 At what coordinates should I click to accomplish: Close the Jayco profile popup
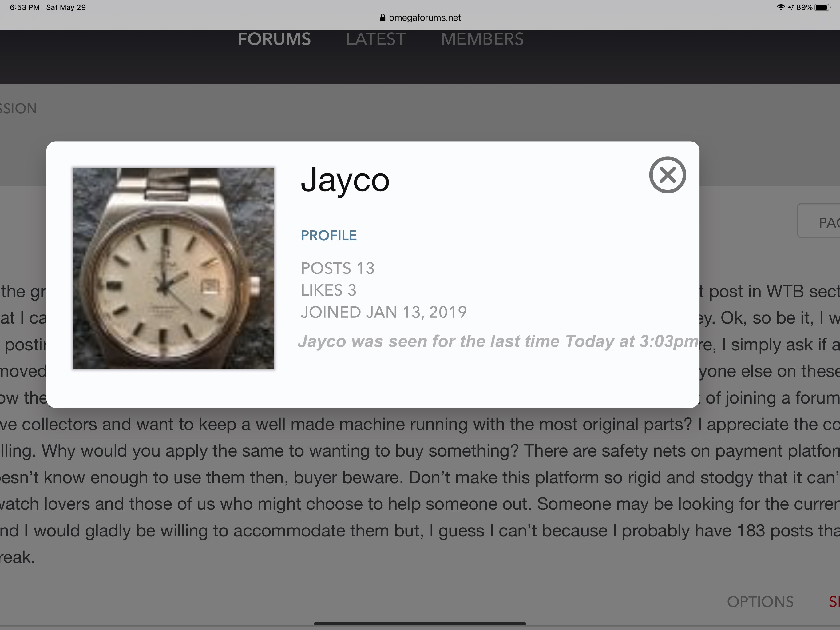pos(667,175)
